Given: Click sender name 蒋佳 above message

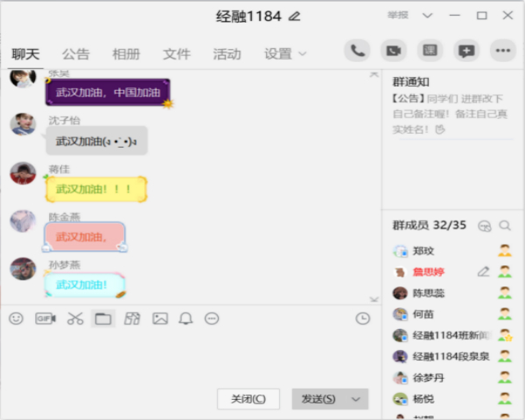Looking at the screenshot, I should point(59,169).
